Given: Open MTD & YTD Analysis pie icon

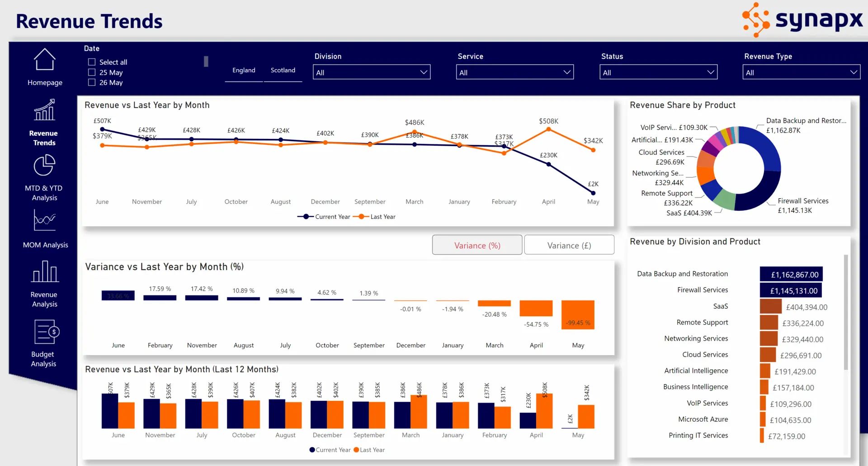Looking at the screenshot, I should tap(44, 166).
